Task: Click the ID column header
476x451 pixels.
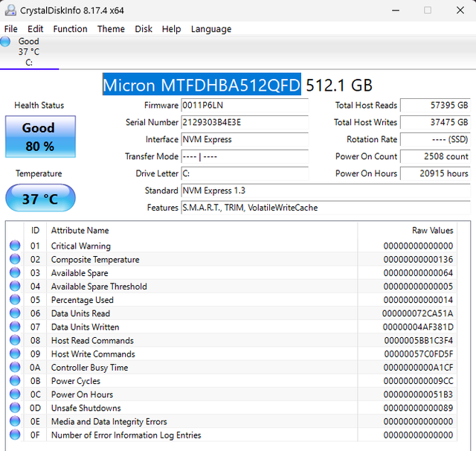Action: pyautogui.click(x=35, y=230)
